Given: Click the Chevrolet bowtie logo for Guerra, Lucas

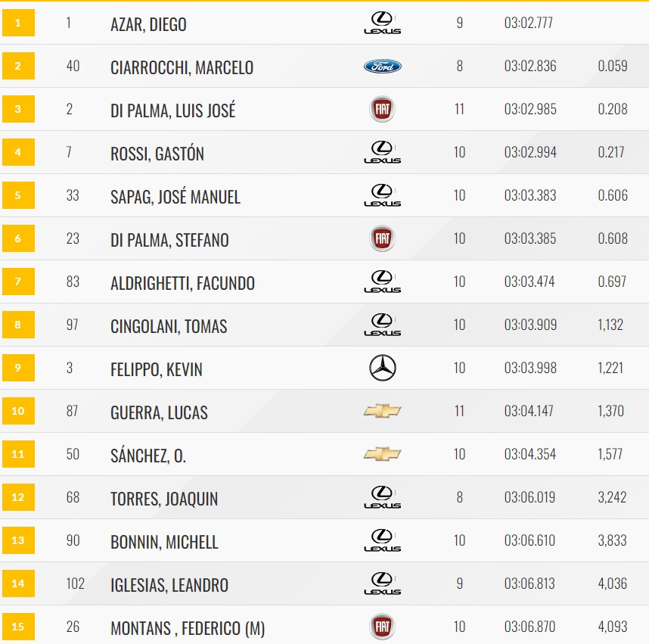Looking at the screenshot, I should point(382,411).
